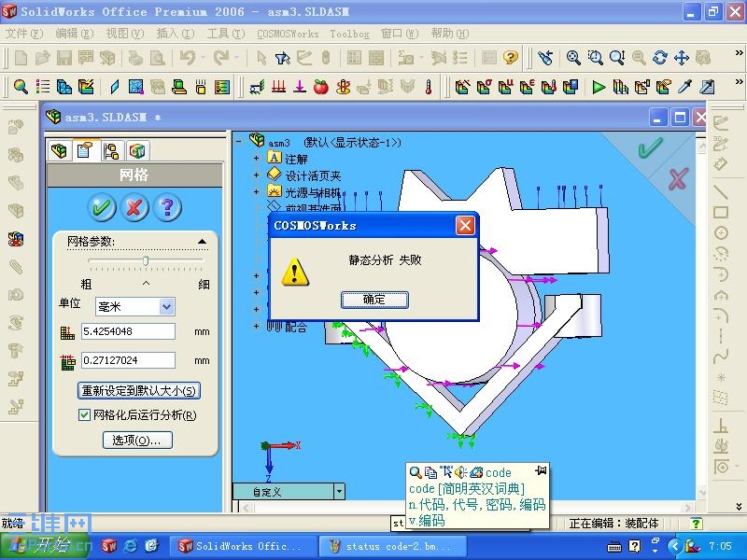Open the 开始 Start button
Viewport: 747px width, 560px height.
[x=47, y=545]
